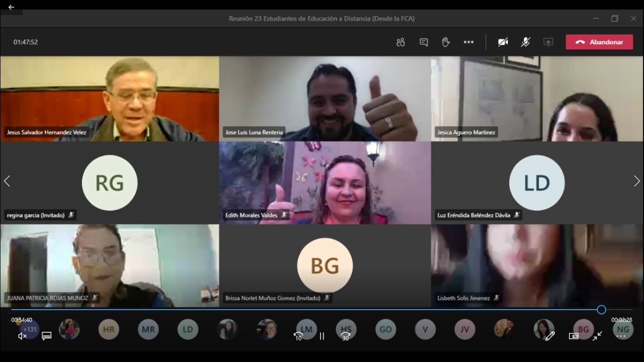Click the share screen icon
This screenshot has width=644, height=362.
click(x=548, y=42)
